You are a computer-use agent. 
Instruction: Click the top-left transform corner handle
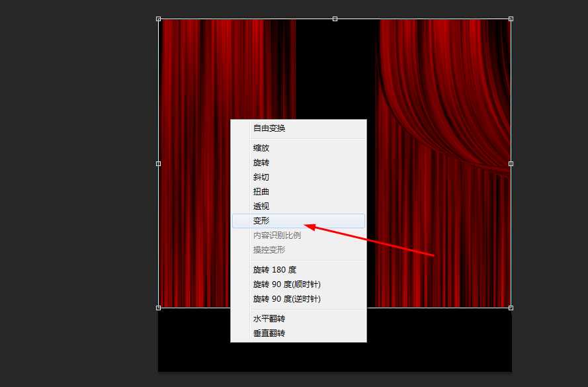[x=159, y=19]
